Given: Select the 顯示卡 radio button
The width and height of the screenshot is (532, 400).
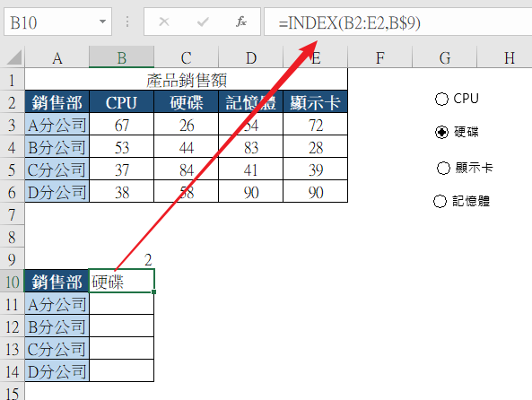Looking at the screenshot, I should (443, 168).
